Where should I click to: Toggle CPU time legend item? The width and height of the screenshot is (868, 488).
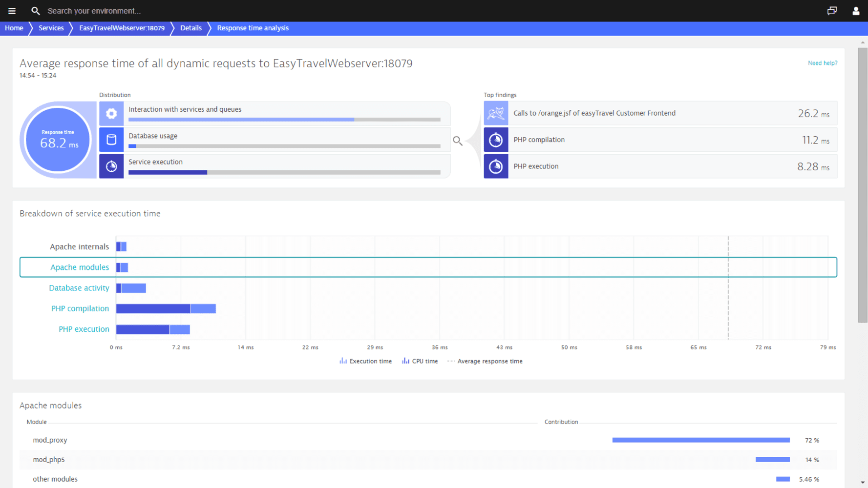420,361
